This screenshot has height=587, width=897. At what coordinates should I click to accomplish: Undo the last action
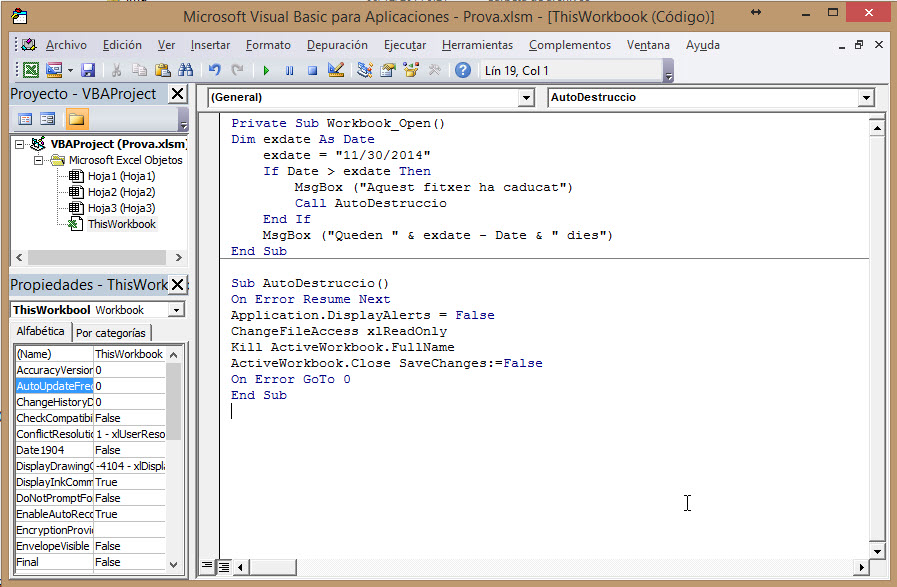pyautogui.click(x=215, y=70)
